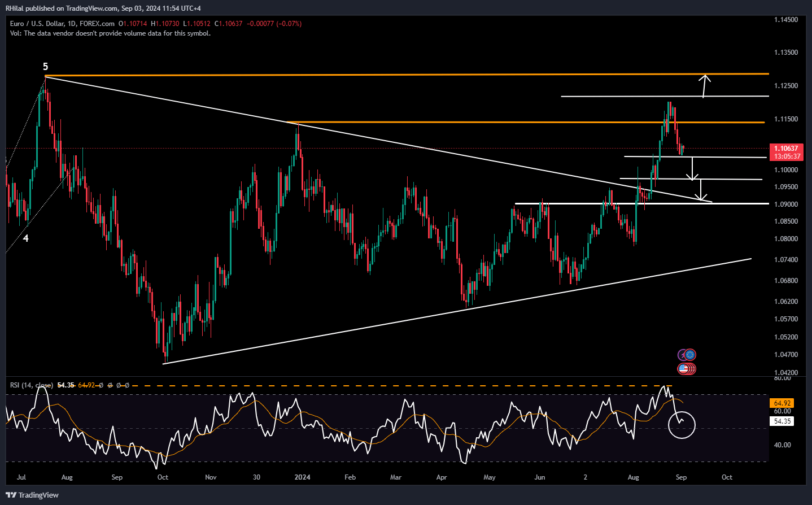Click the current price label 1.10637
812x505 pixels.
[x=785, y=149]
